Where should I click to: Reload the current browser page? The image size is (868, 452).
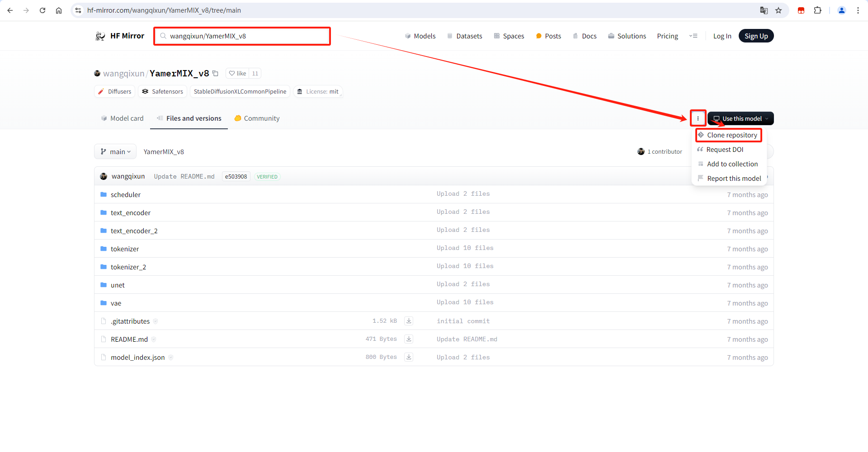pos(42,10)
